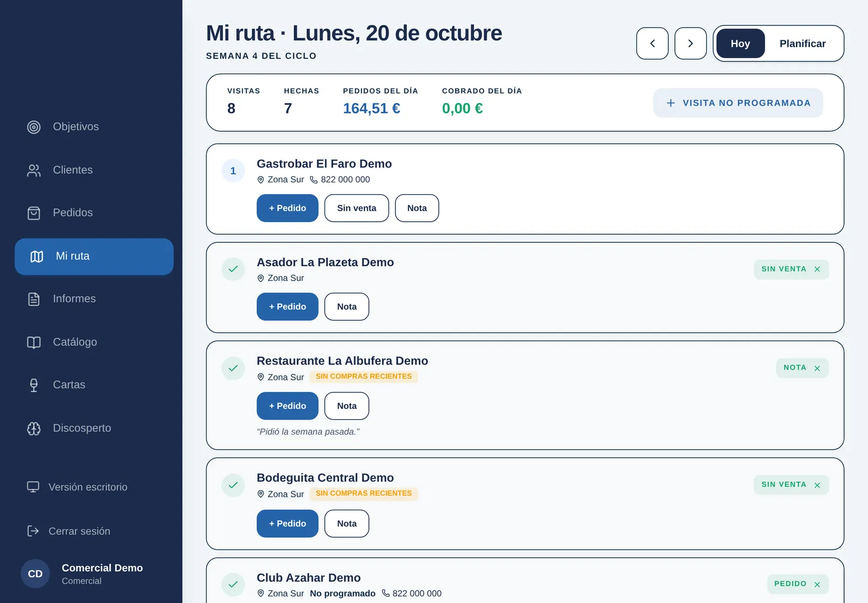Add Pedido for Gastrobar El Faro Demo
868x603 pixels.
click(288, 208)
